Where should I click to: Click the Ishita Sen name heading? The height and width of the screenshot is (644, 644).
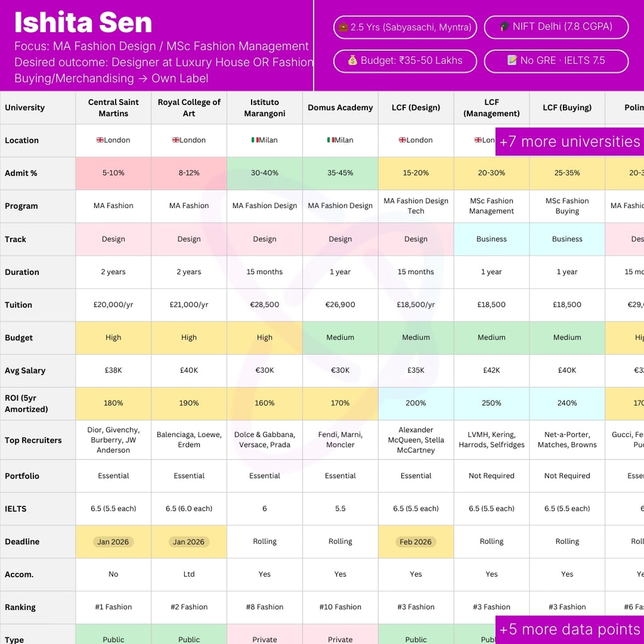click(83, 22)
